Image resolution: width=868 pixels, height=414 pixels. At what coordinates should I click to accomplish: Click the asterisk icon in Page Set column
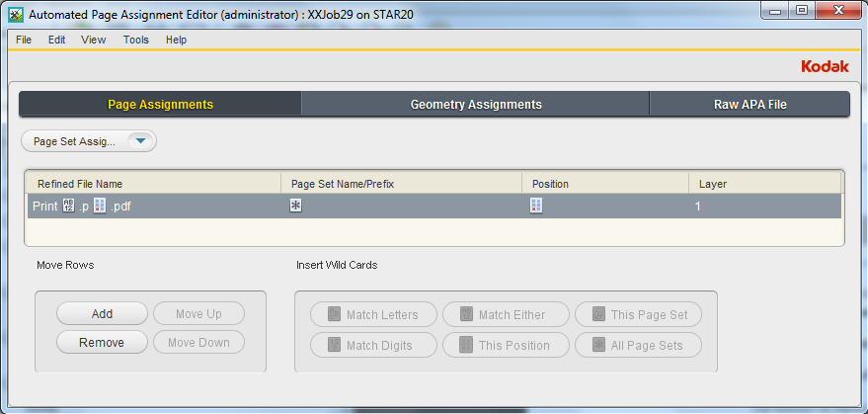pyautogui.click(x=295, y=207)
